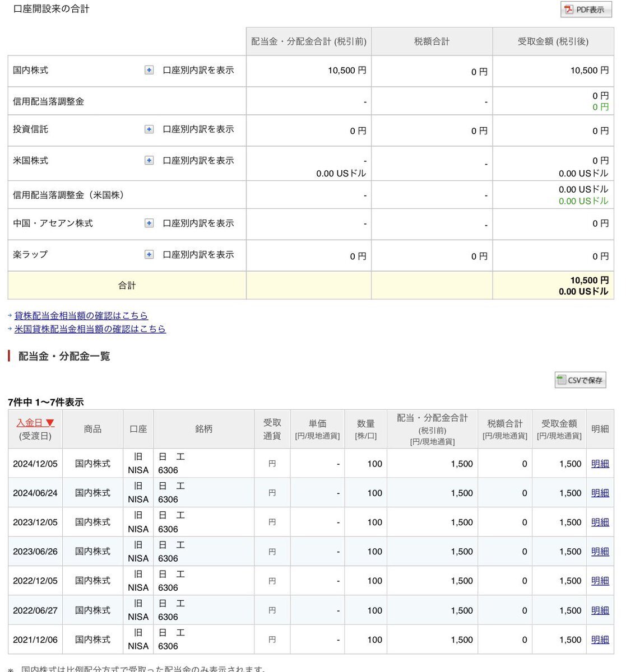
Task: Click the 2024/06/24 date cell
Action: click(35, 493)
